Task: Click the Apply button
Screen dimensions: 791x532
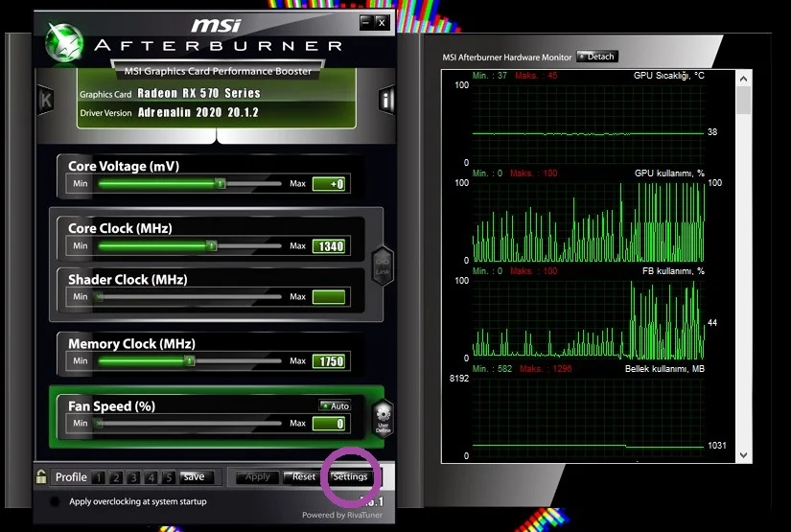Action: (x=257, y=476)
